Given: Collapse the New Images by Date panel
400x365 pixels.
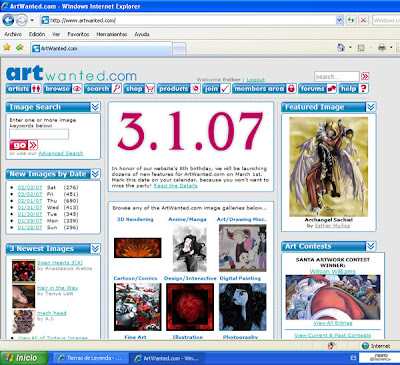Looking at the screenshot, I should [x=95, y=174].
